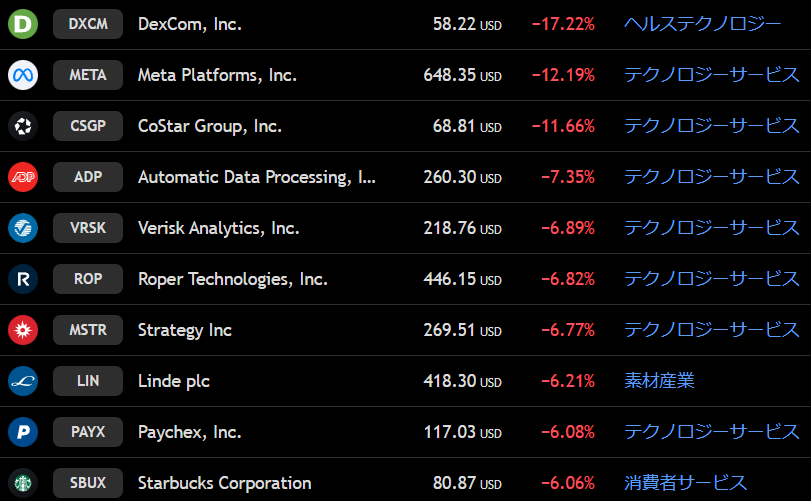Image resolution: width=811 pixels, height=501 pixels.
Task: Click the Verisk Analytics, Inc. company name
Action: [218, 228]
